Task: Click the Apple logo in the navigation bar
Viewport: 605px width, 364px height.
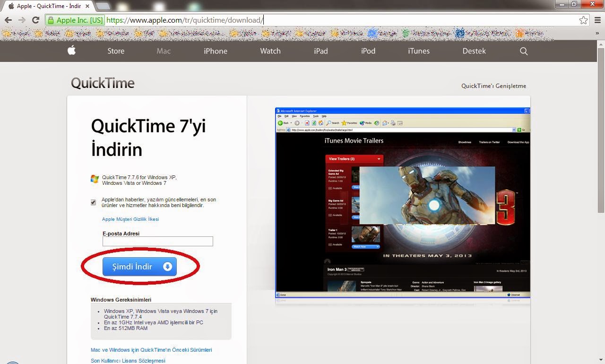Action: tap(71, 51)
